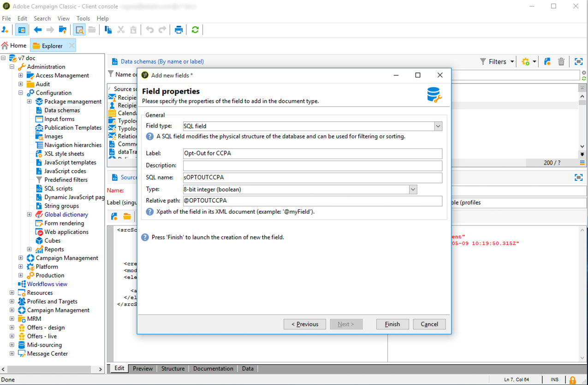Click the help icon next to SQL field description
Image resolution: width=588 pixels, height=385 pixels.
coord(150,136)
